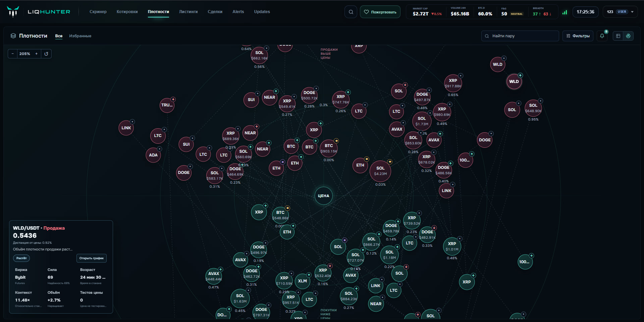Select the SOL $4.23M bubble
This screenshot has width=644, height=322.
click(x=380, y=171)
